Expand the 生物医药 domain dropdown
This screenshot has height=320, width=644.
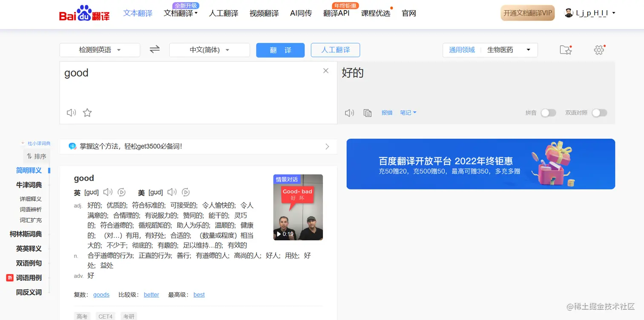coord(509,50)
